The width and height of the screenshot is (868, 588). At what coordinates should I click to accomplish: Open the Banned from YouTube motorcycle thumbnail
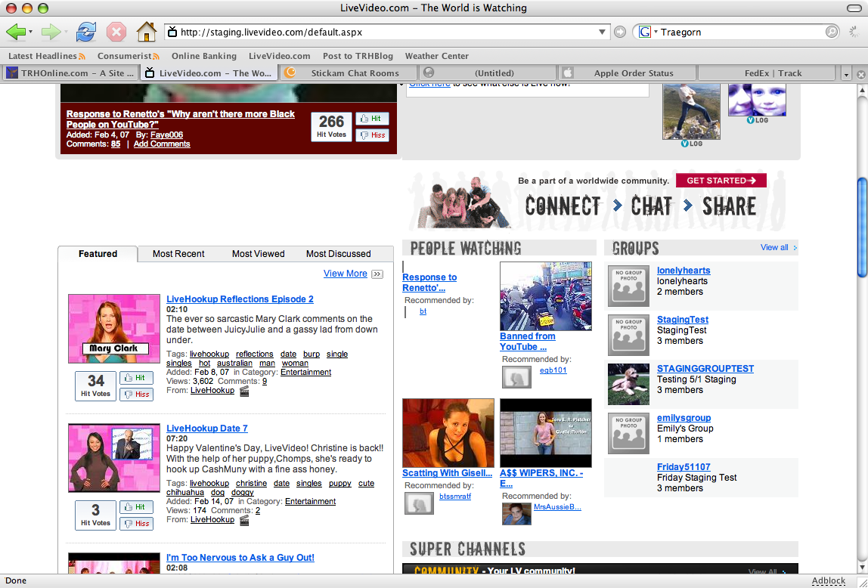tap(546, 296)
